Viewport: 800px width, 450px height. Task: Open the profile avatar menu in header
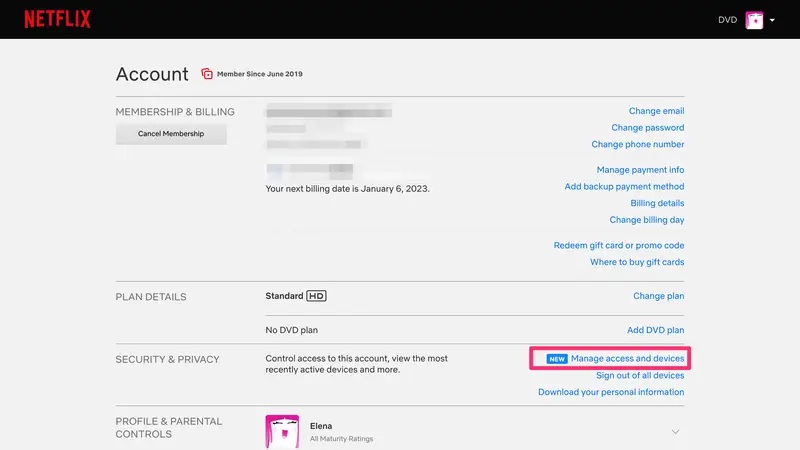coord(754,20)
